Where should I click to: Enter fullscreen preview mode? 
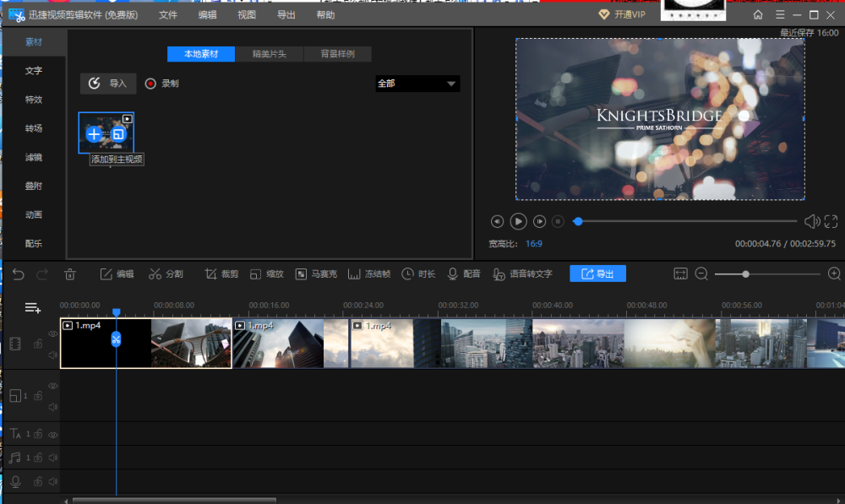[x=831, y=221]
